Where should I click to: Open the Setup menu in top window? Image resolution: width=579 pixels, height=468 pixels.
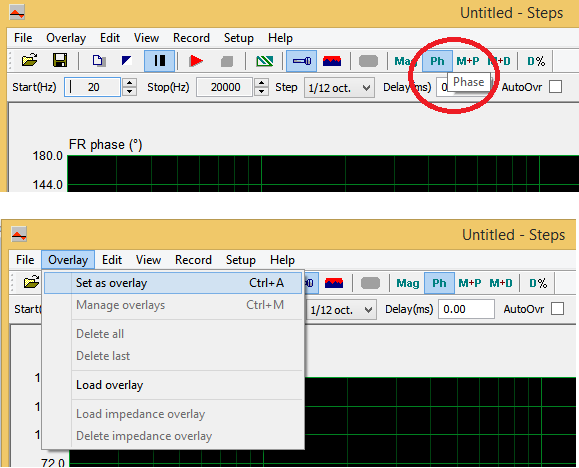239,38
